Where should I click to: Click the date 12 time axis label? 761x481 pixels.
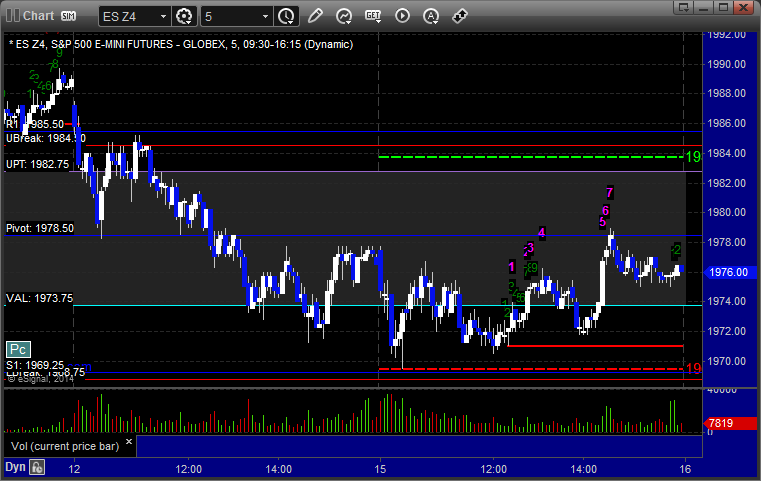pos(74,469)
